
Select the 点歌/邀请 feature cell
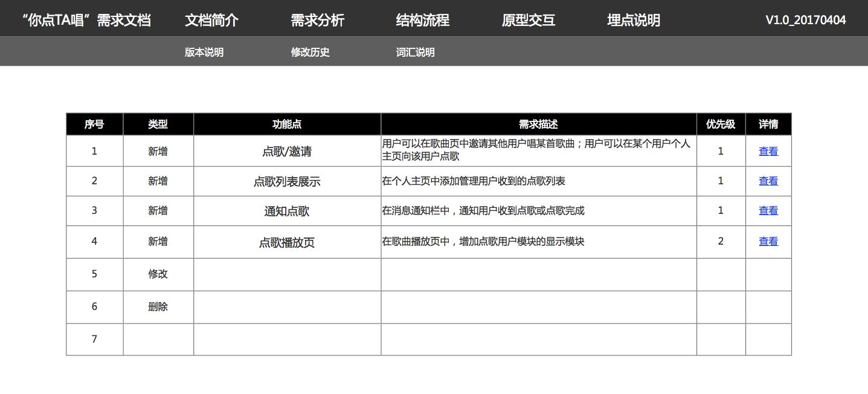pos(287,151)
